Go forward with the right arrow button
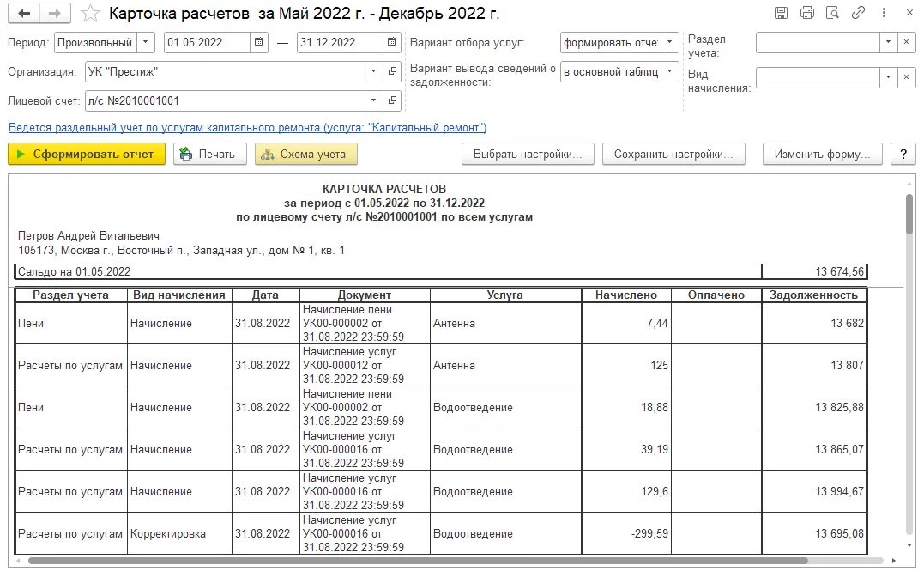Viewport: 924px width, 571px height. pyautogui.click(x=55, y=13)
